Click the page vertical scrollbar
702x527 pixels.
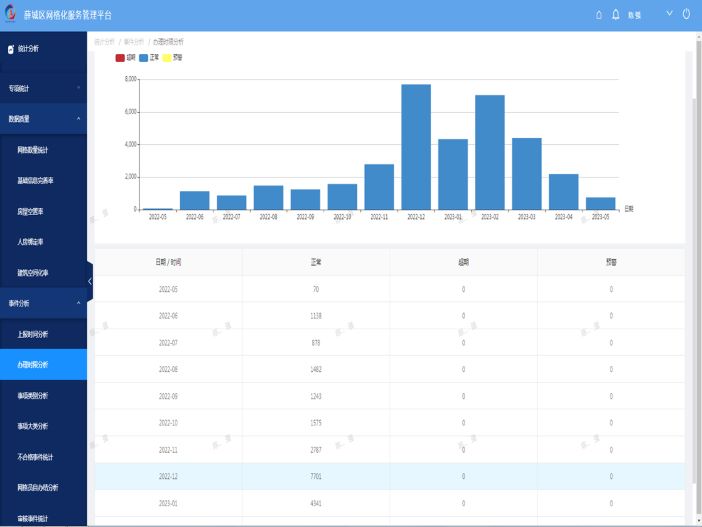pyautogui.click(x=698, y=278)
